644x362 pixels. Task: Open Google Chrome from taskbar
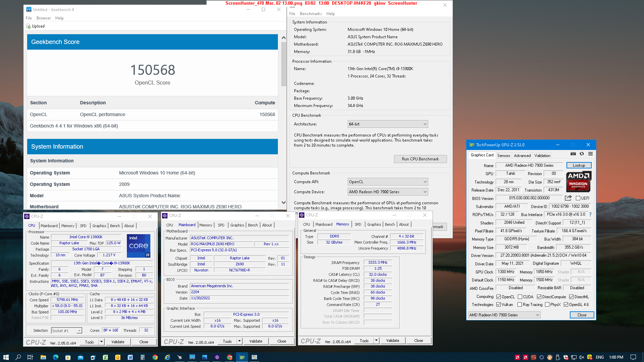[x=155, y=357]
